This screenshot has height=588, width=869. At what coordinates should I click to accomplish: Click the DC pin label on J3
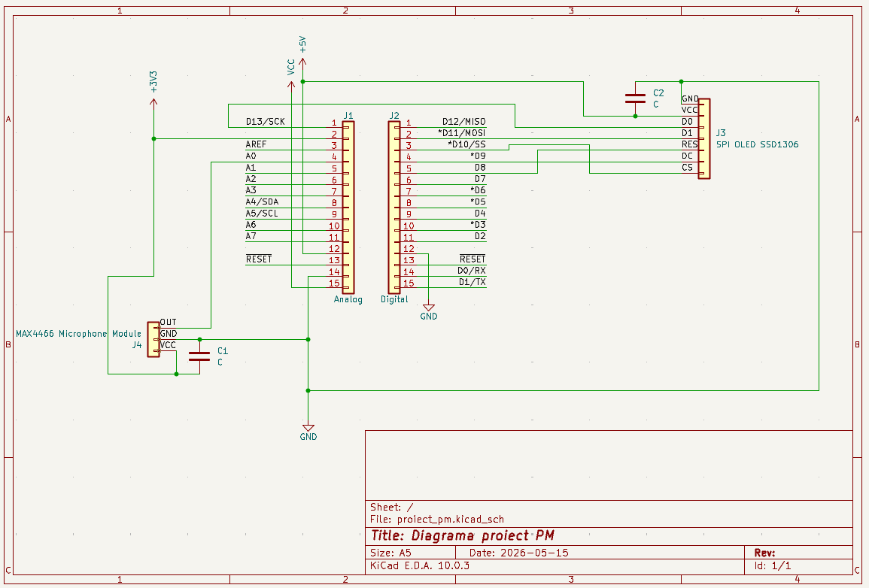pos(687,156)
